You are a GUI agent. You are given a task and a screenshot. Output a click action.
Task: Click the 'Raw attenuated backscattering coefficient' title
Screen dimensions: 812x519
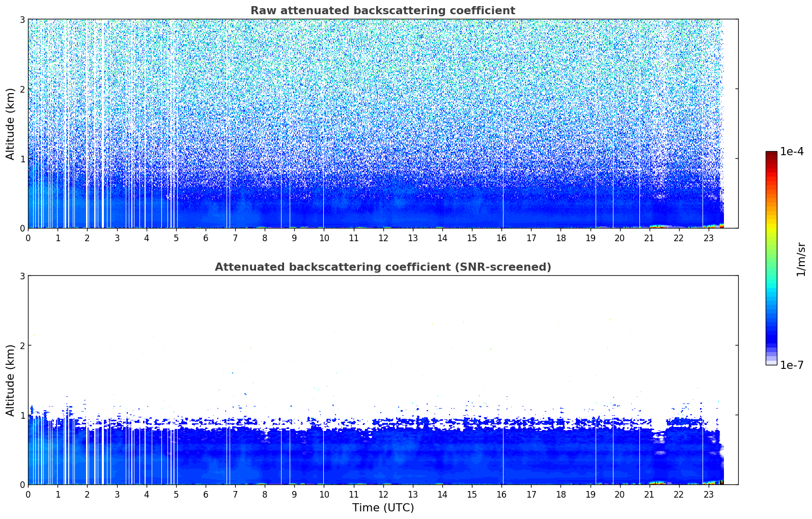[383, 11]
